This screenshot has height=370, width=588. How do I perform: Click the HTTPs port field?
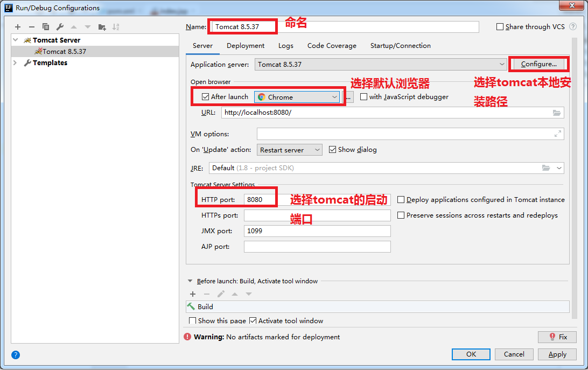pyautogui.click(x=317, y=215)
